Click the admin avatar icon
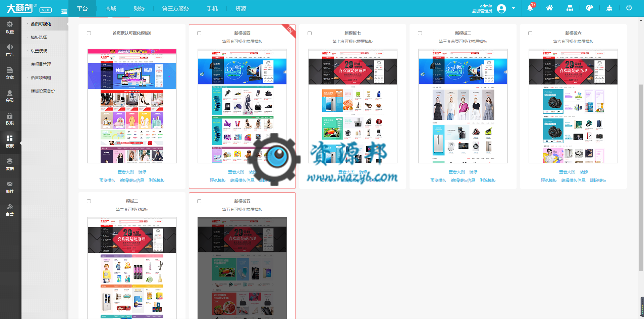This screenshot has width=644, height=319. 501,8
